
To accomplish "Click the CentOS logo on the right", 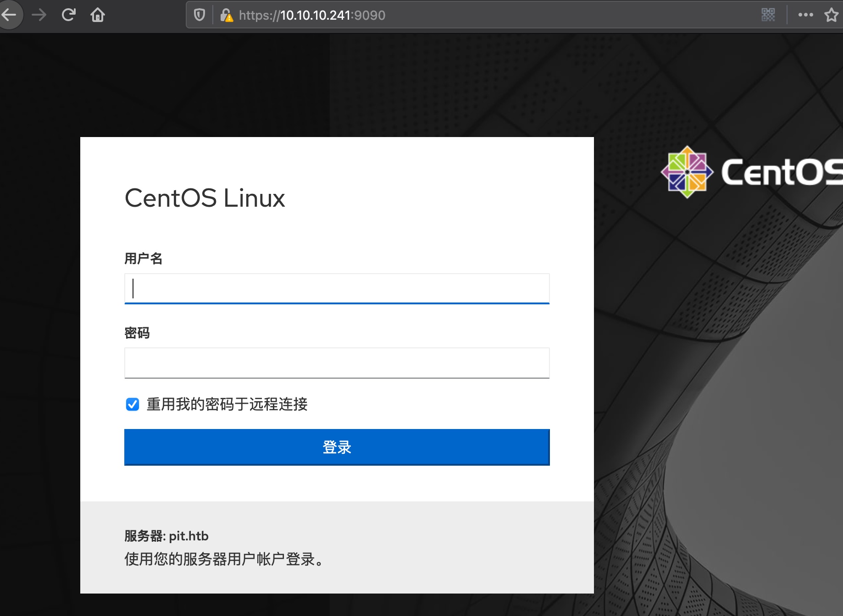I will tap(752, 172).
